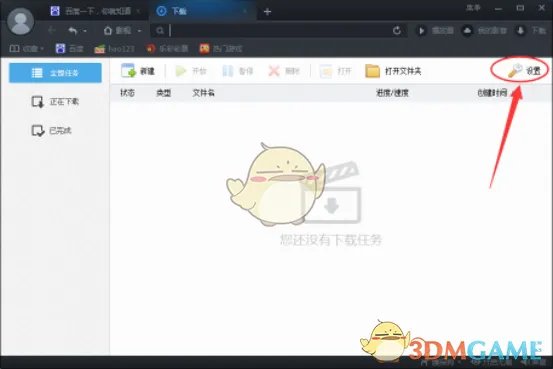The image size is (553, 369).
Task: Open the orange game icon bookmark
Action: point(221,48)
